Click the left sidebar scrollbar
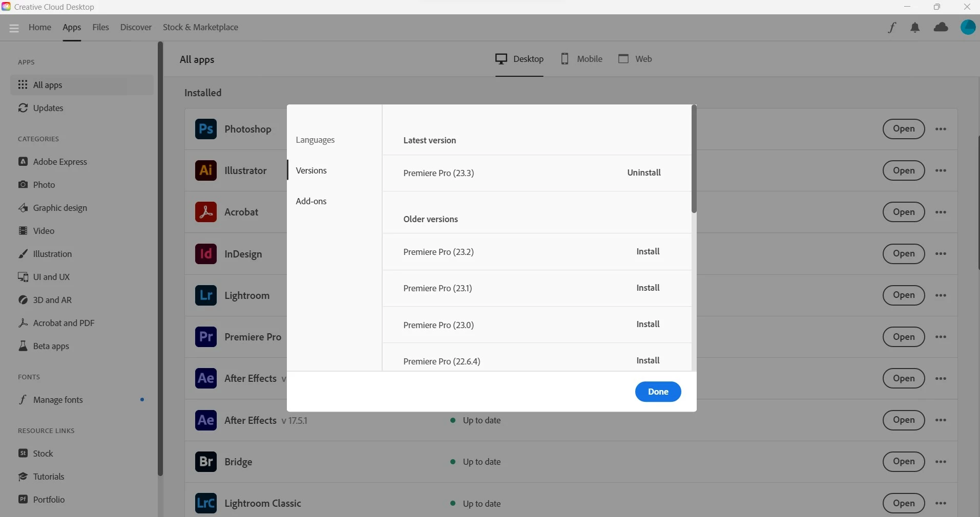Image resolution: width=980 pixels, height=517 pixels. 160,258
